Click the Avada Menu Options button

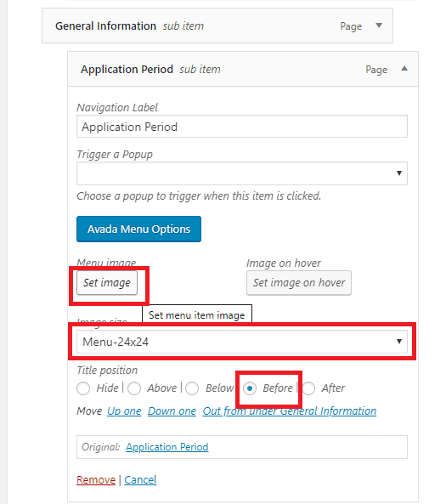click(x=138, y=229)
